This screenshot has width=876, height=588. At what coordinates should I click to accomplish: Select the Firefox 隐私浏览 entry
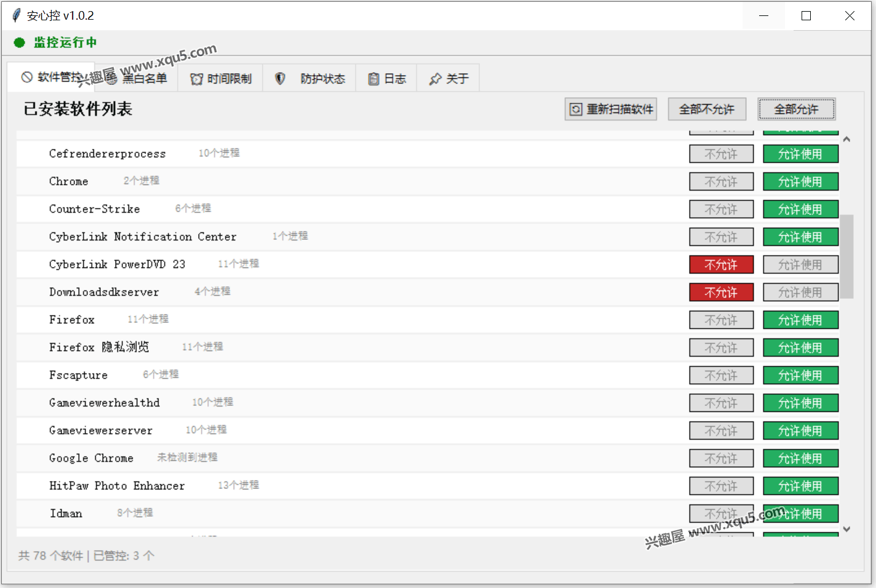(x=99, y=348)
